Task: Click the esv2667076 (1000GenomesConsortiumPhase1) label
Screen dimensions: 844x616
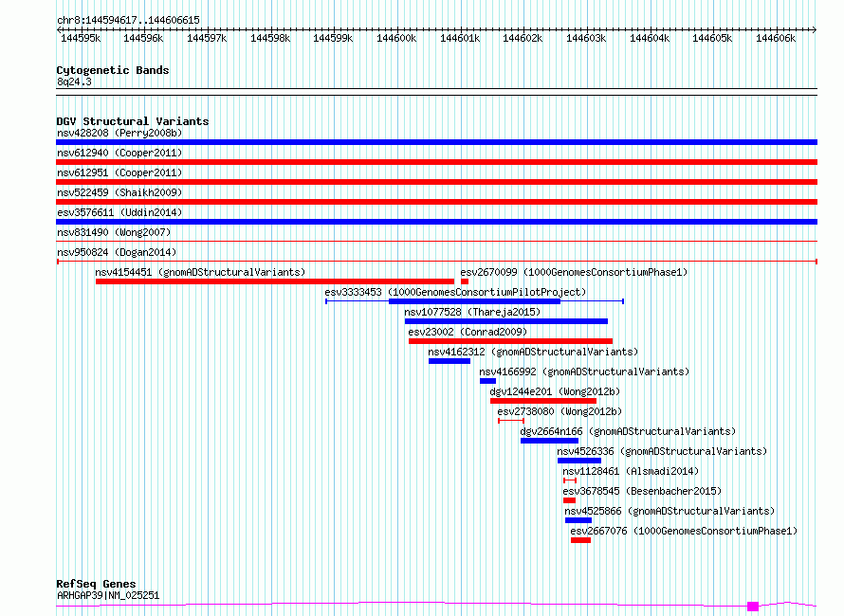Action: (684, 531)
